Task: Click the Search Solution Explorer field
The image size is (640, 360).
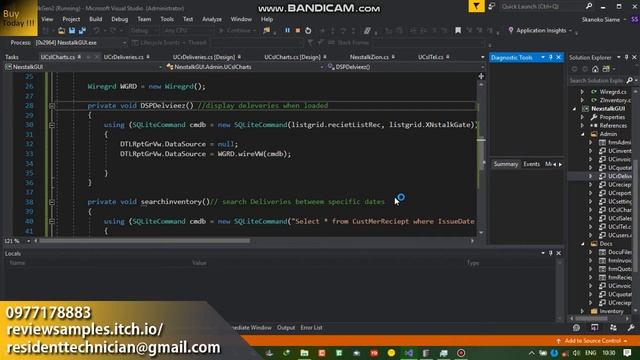Action: (597, 80)
